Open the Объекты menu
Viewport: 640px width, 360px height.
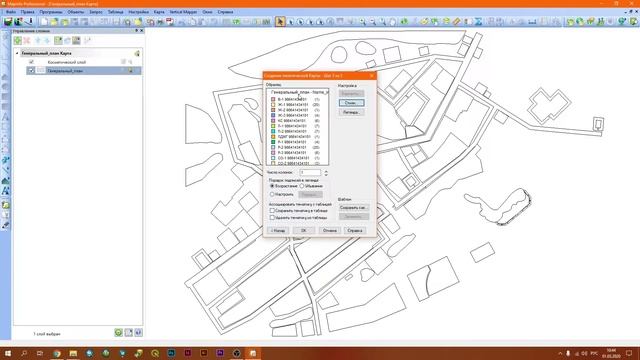tap(76, 12)
